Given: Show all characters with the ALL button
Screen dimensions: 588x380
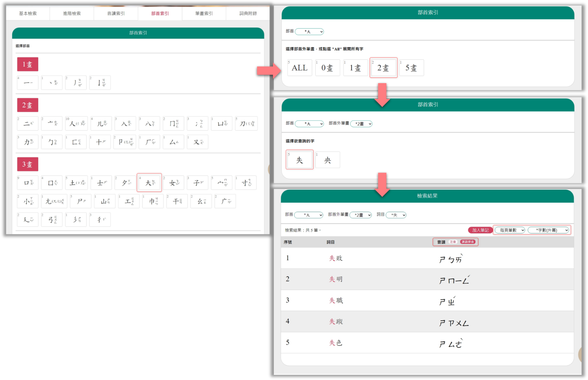Looking at the screenshot, I should (300, 68).
